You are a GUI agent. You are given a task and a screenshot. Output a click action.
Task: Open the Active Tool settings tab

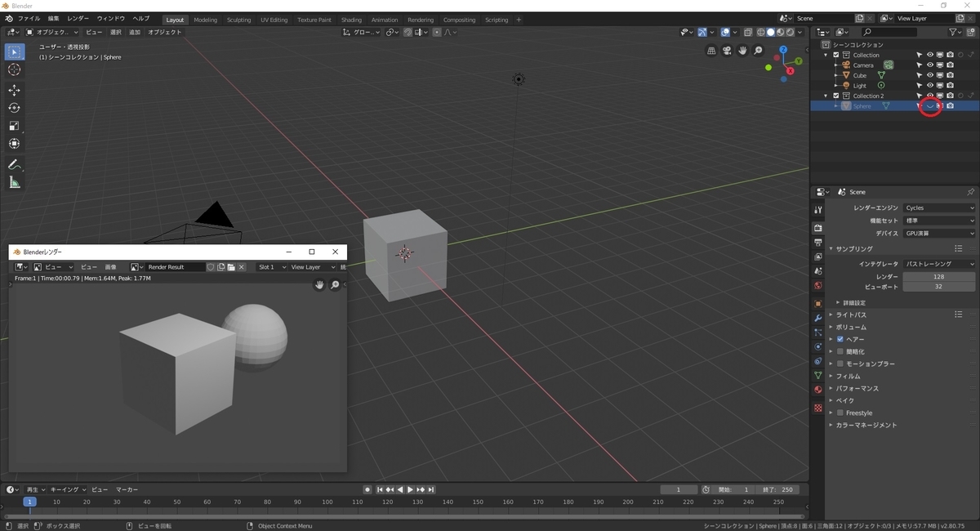click(818, 210)
